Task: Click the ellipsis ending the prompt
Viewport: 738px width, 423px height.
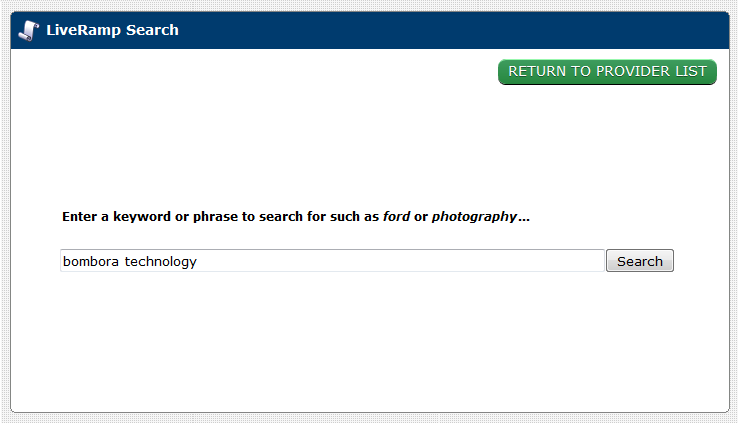Action: click(524, 219)
